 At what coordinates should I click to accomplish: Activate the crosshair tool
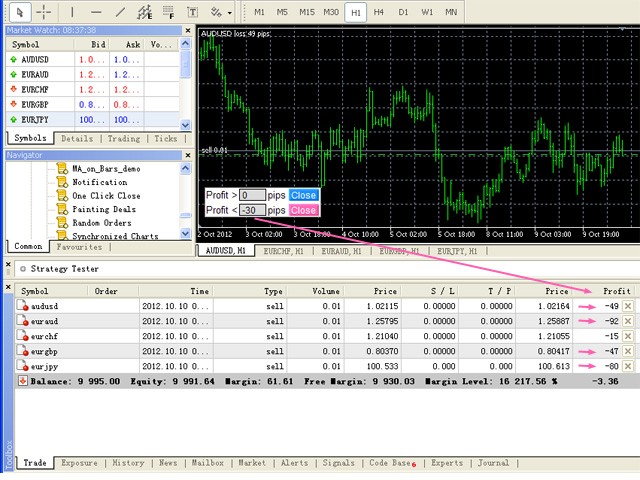pos(43,12)
